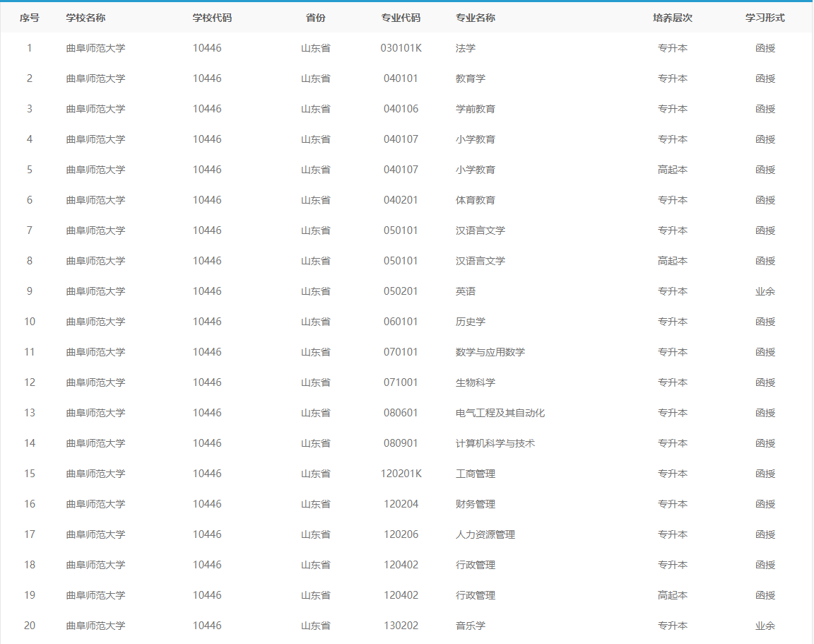Select major code 060101

(x=401, y=322)
